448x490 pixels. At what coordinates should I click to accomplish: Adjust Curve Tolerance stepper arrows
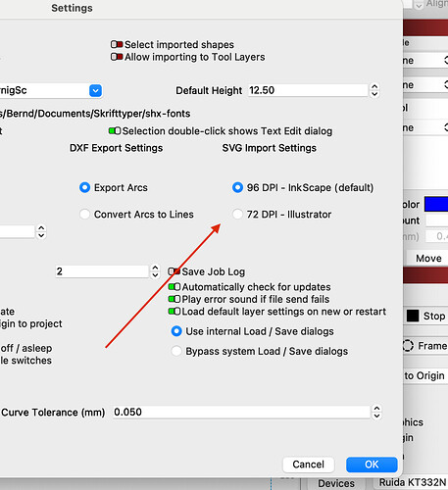pyautogui.click(x=376, y=412)
